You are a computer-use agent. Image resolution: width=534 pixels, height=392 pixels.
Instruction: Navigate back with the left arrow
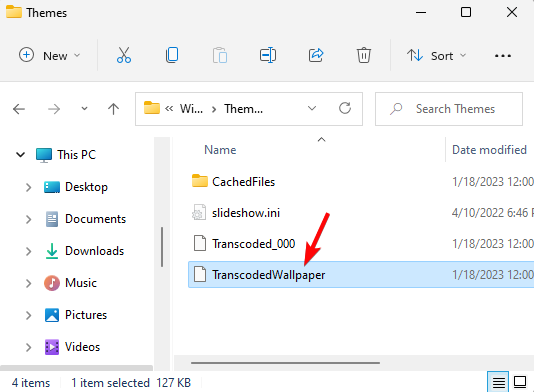click(x=19, y=109)
